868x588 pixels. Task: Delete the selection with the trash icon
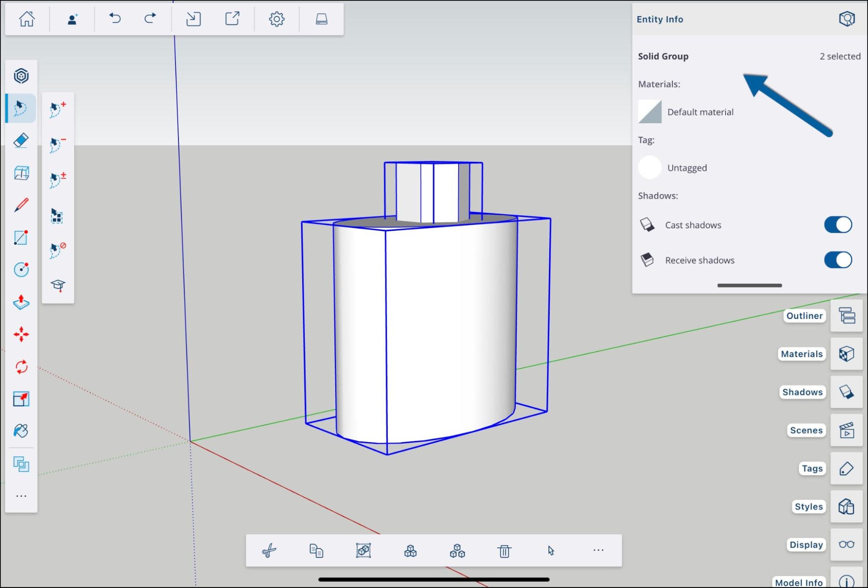(504, 550)
